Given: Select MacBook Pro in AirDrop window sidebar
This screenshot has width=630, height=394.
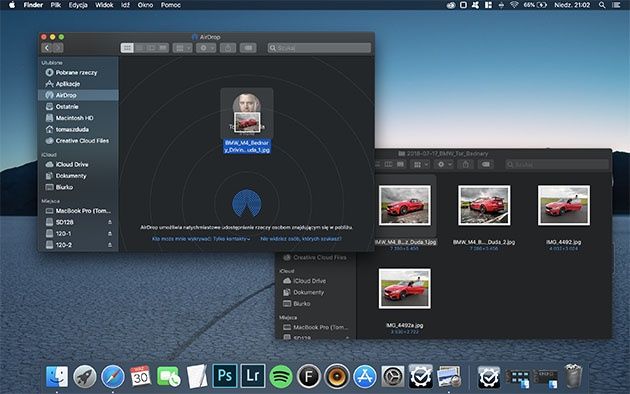Looking at the screenshot, I should [78, 211].
